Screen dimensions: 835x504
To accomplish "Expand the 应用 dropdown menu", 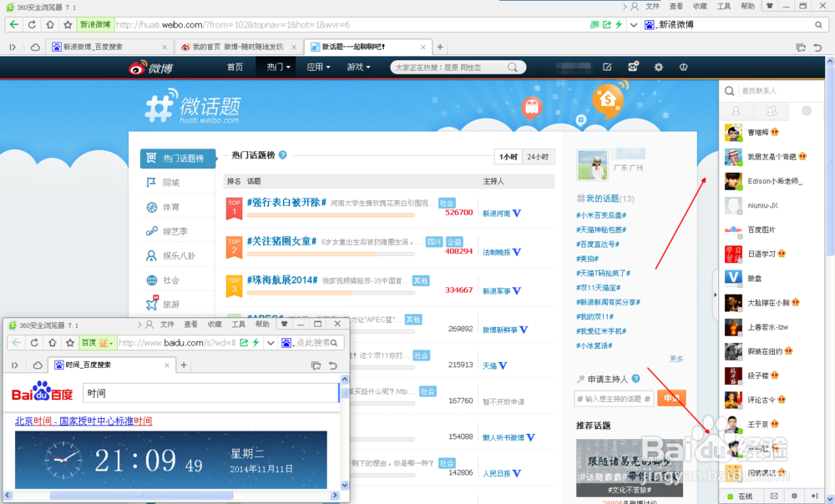I will 318,67.
